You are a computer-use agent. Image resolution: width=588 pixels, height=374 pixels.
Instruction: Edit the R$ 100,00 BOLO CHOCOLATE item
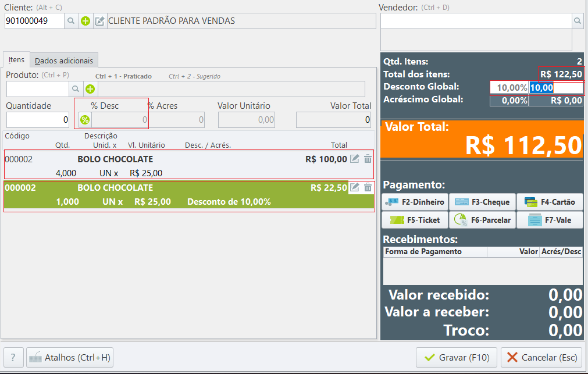[354, 159]
